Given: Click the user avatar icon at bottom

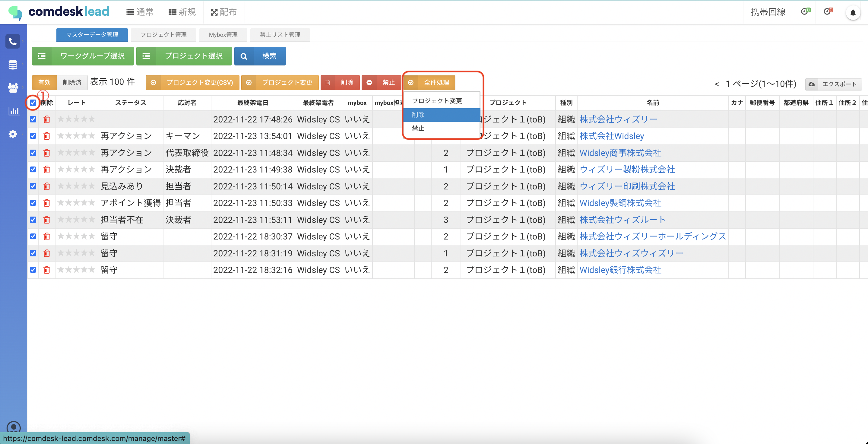Looking at the screenshot, I should [x=14, y=427].
